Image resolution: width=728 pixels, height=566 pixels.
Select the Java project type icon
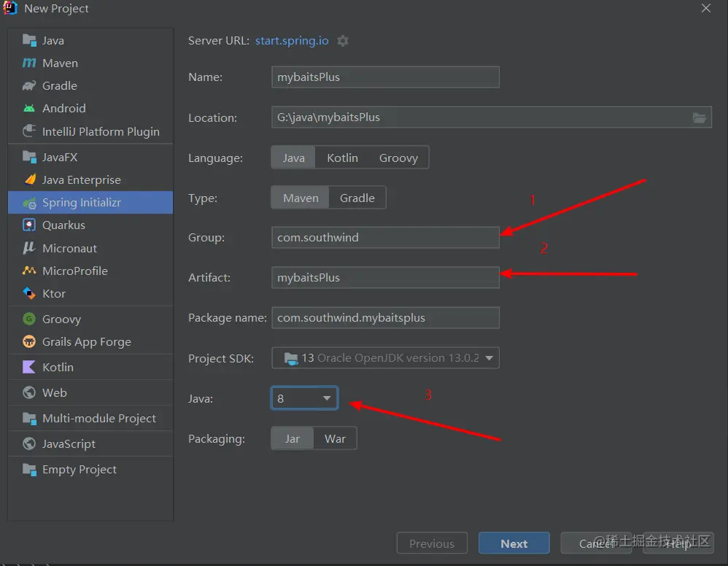click(x=29, y=40)
